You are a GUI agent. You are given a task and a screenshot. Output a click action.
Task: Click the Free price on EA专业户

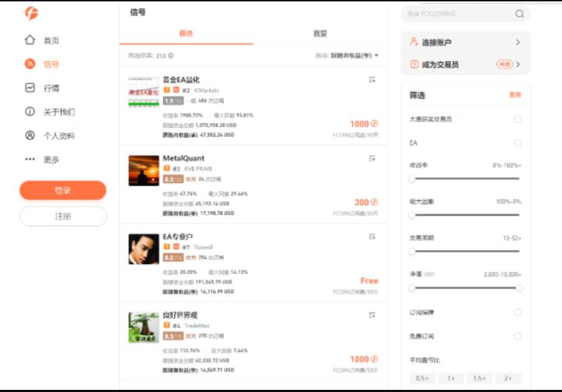[x=369, y=281]
